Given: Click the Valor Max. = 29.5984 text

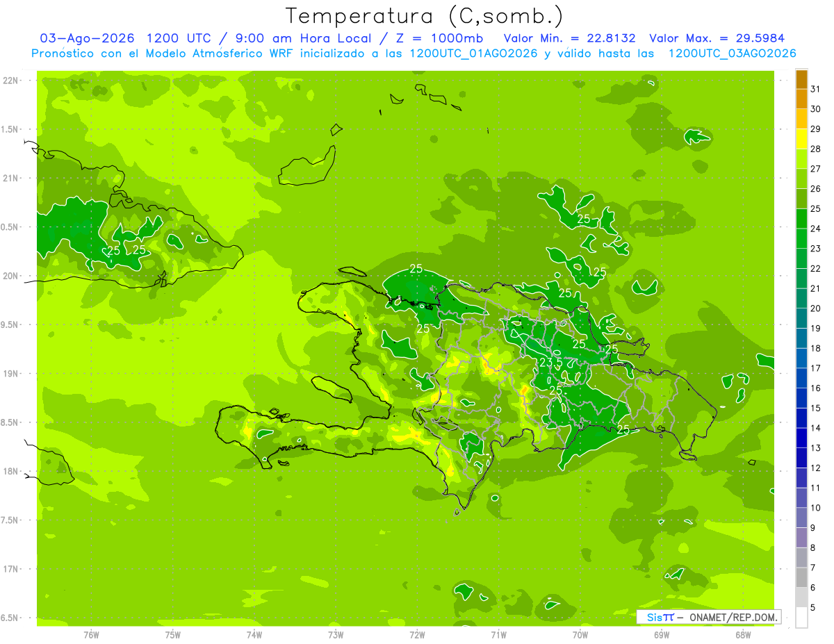Looking at the screenshot, I should coord(717,38).
